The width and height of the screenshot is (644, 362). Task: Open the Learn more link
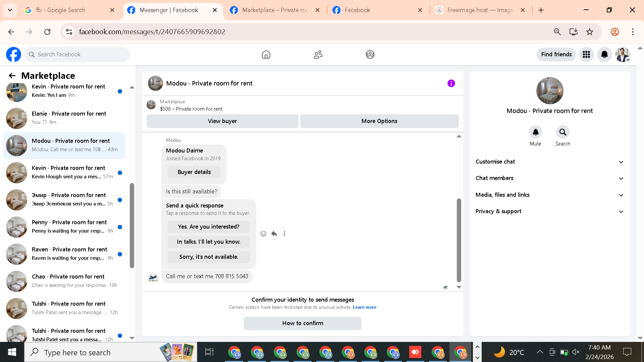tap(364, 307)
